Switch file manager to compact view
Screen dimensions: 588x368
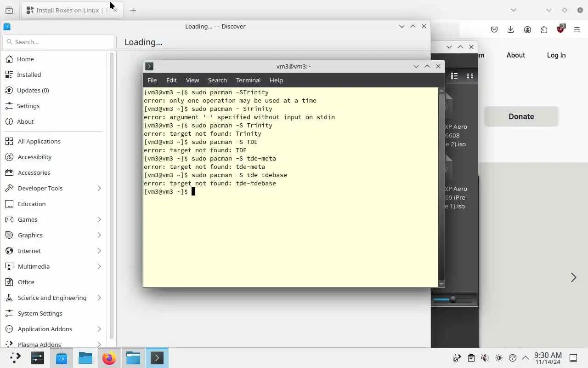click(x=469, y=76)
